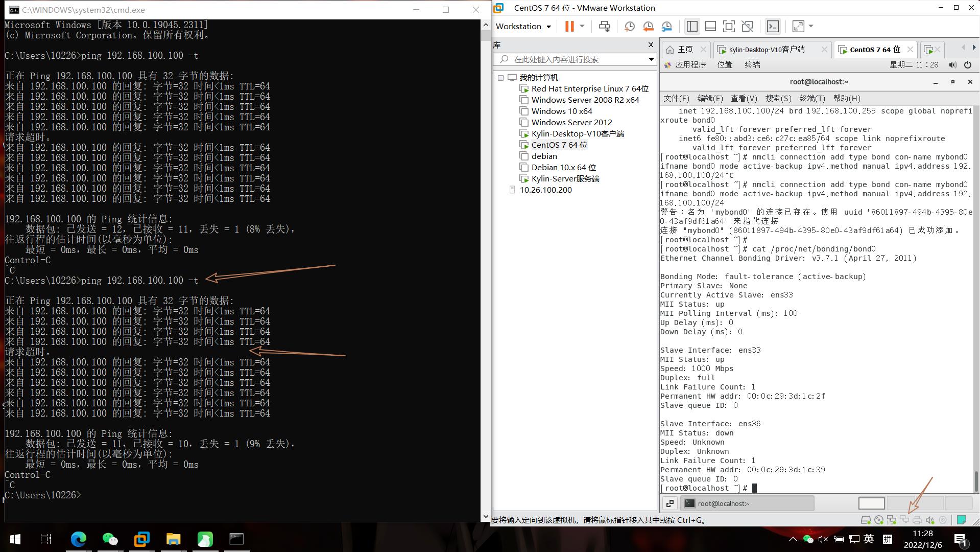Viewport: 980px width, 552px height.
Task: Close the library panel
Action: coord(651,45)
